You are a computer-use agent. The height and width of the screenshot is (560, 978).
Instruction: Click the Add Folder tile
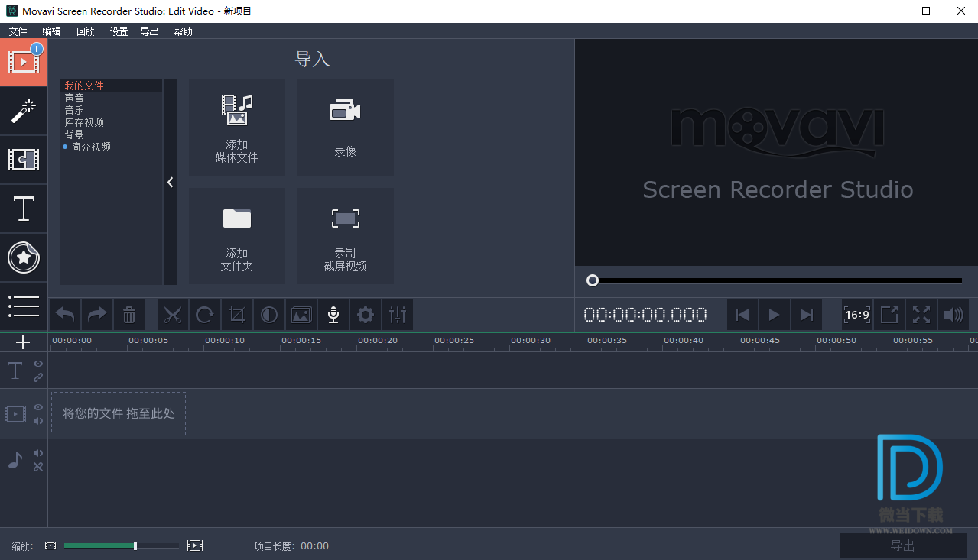(x=237, y=236)
